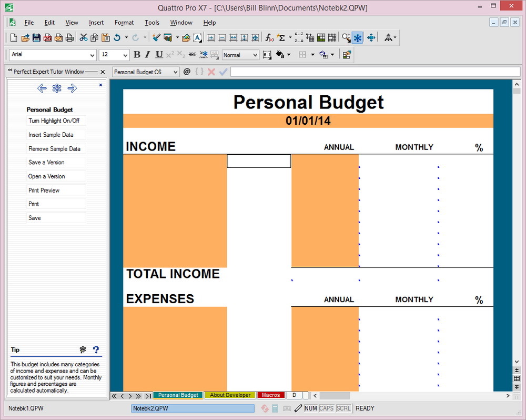Screen dimensions: 526x420
Task: Expand the font size dropdown showing 12
Action: pyautogui.click(x=125, y=55)
